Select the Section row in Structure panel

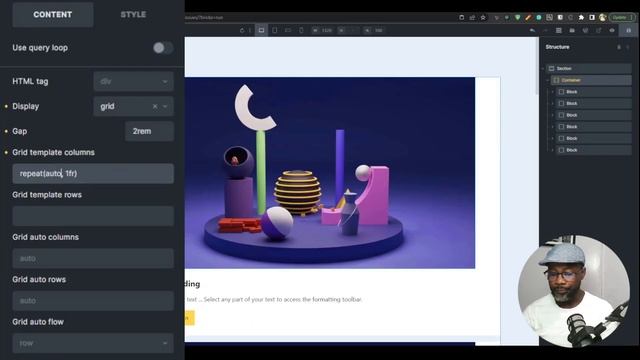click(589, 69)
